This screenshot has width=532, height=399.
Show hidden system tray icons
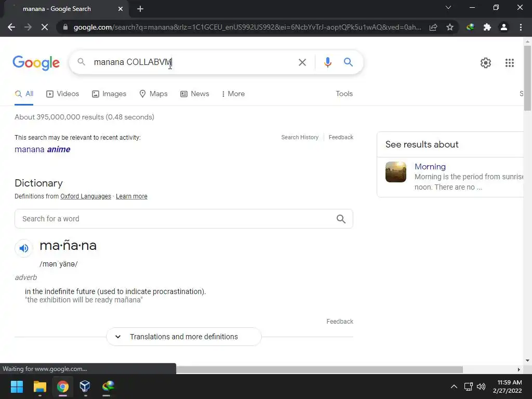(454, 387)
